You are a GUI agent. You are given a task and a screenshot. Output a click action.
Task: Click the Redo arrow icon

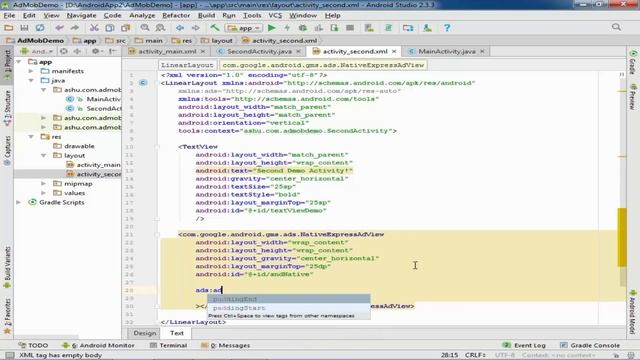[x=75, y=28]
